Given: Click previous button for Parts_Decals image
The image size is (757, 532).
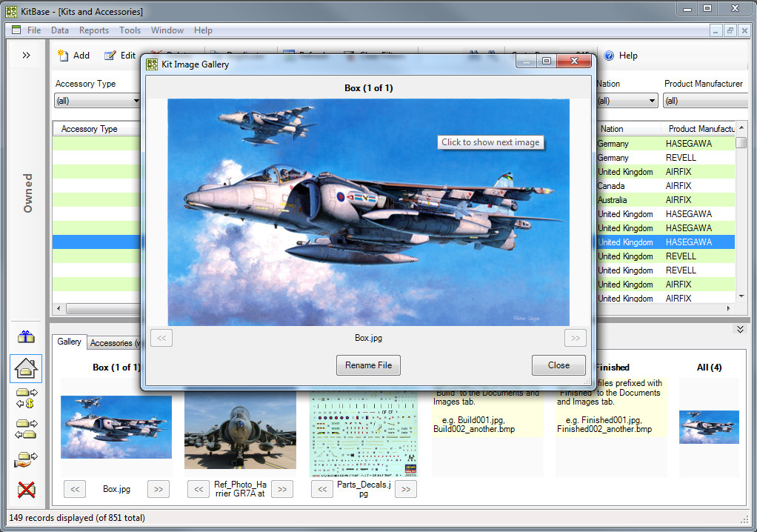Looking at the screenshot, I should 322,489.
